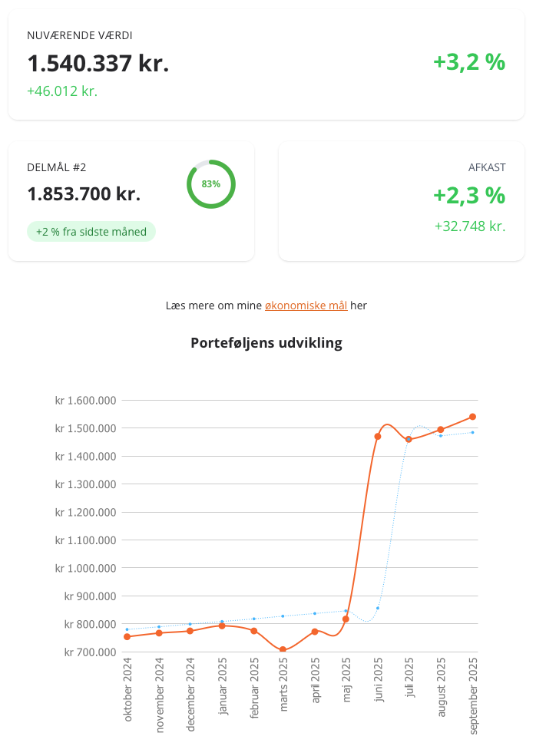Click the juli 2025 orange data point

pos(409,440)
